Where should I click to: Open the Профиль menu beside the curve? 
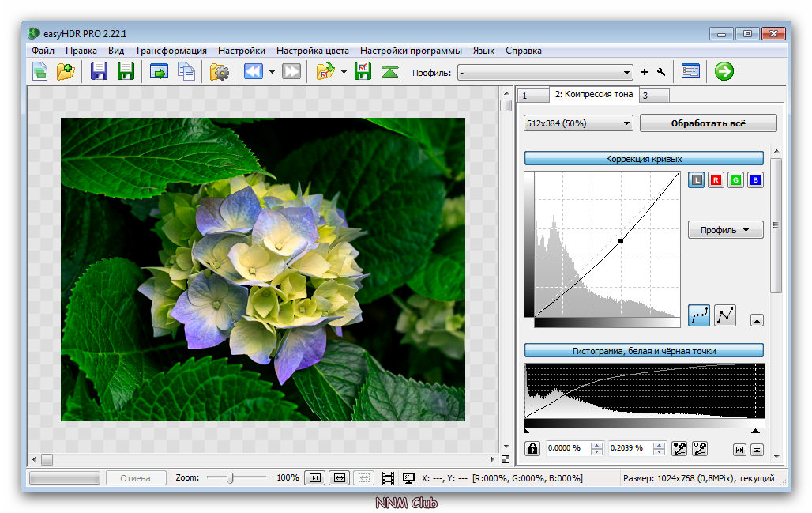pyautogui.click(x=725, y=230)
